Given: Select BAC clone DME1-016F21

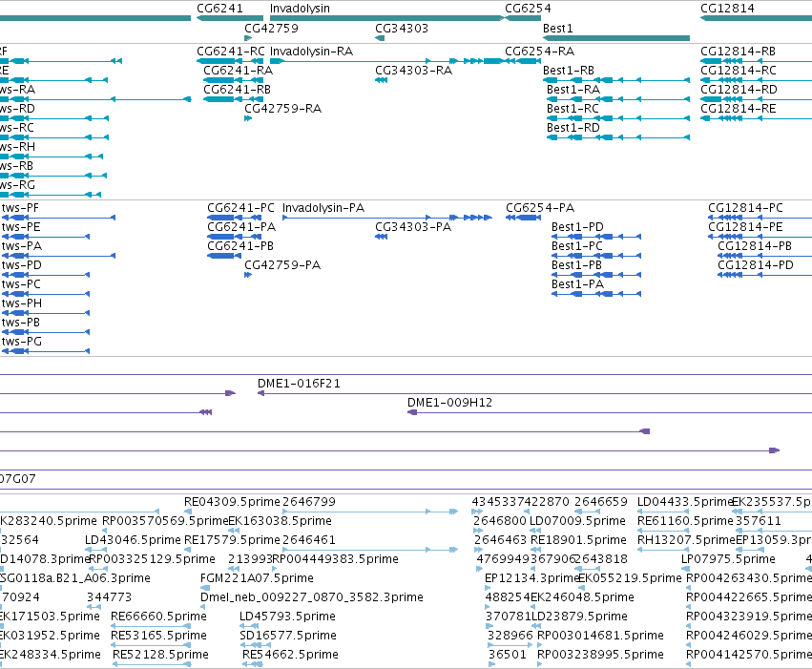Looking at the screenshot, I should pyautogui.click(x=299, y=384).
